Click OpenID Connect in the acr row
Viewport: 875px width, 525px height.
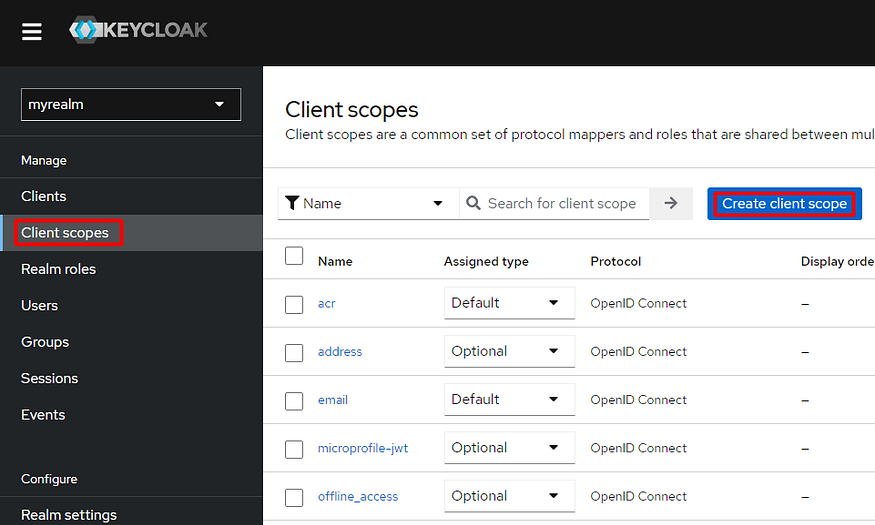point(638,304)
